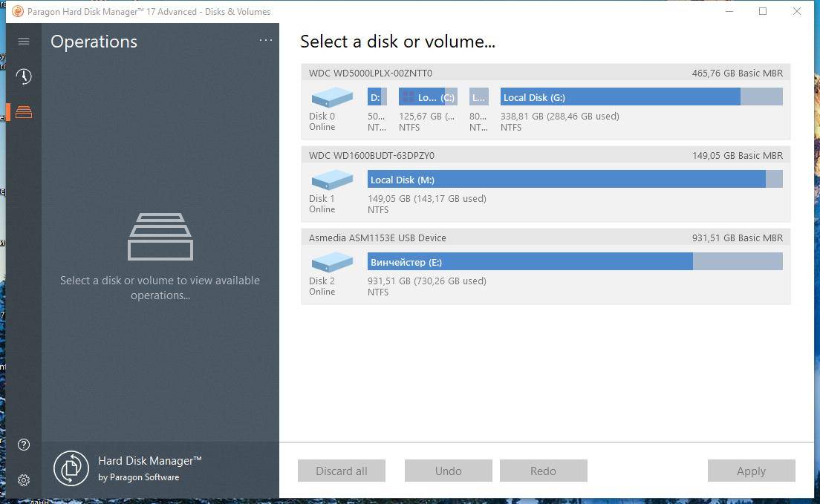
Task: Open the help question mark icon
Action: point(24,445)
